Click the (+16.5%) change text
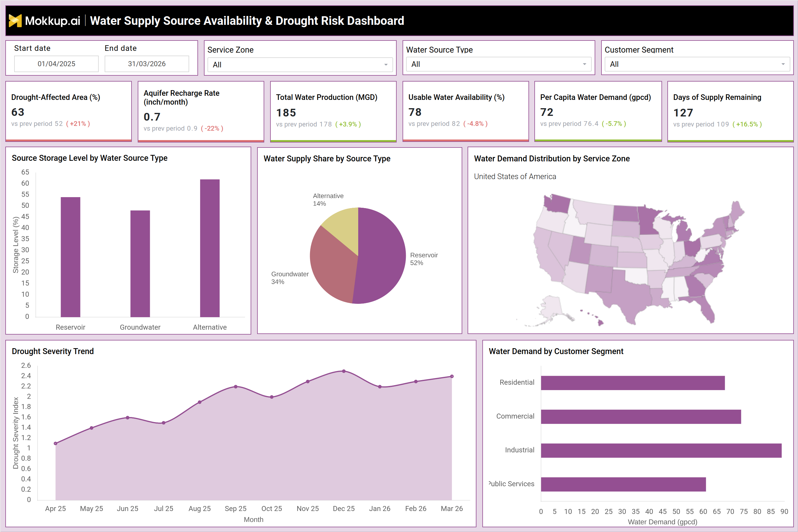 (747, 124)
